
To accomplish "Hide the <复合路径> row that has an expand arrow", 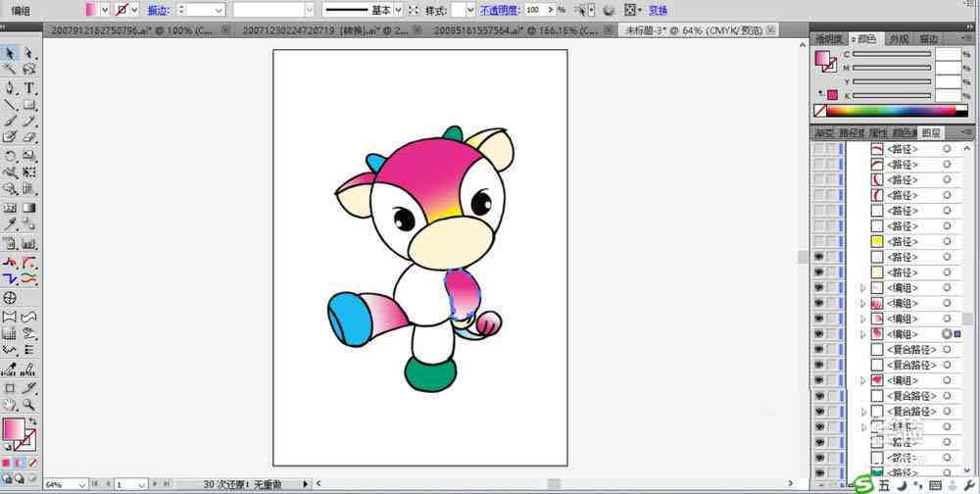I will 818,412.
